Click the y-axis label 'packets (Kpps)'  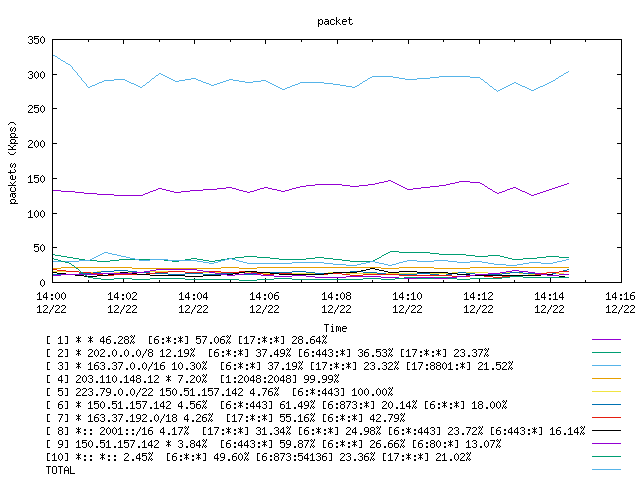13,162
